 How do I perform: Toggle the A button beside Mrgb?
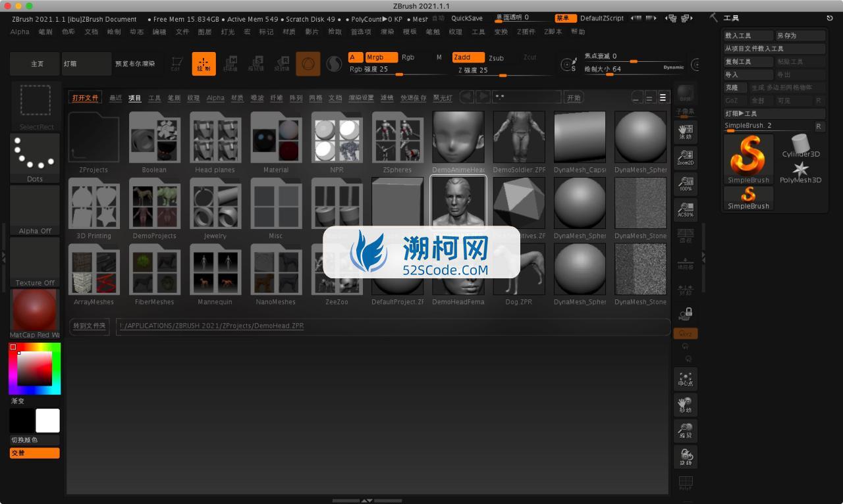[356, 57]
